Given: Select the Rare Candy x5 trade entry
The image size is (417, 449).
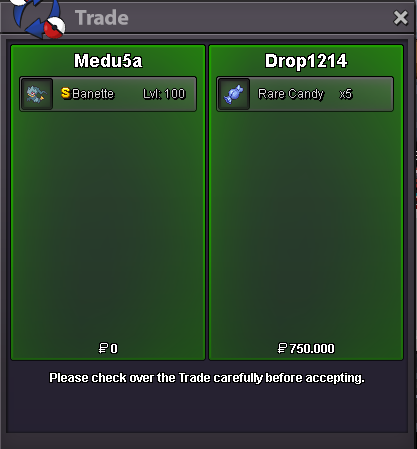Looking at the screenshot, I should tap(305, 94).
